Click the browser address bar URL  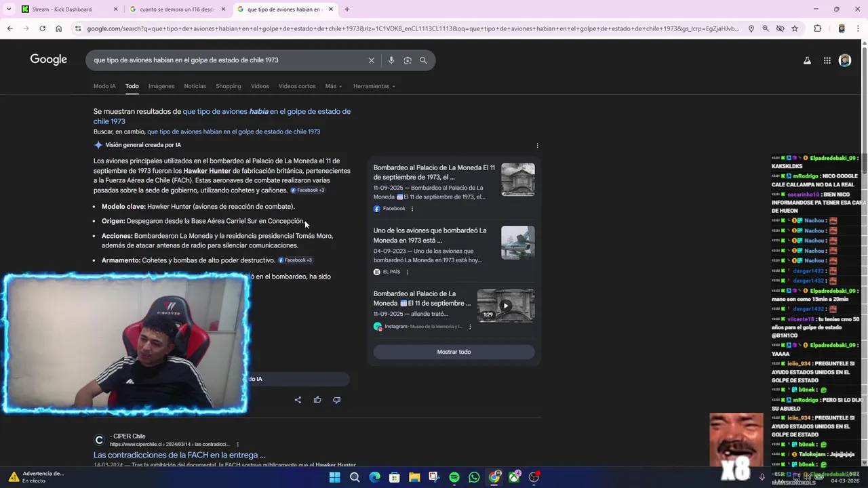coord(412,28)
